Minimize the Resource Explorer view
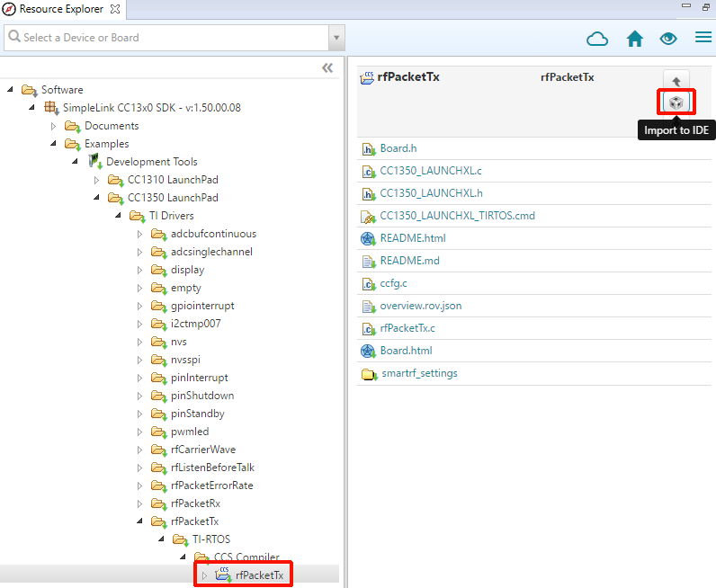Image resolution: width=716 pixels, height=588 pixels. click(686, 5)
